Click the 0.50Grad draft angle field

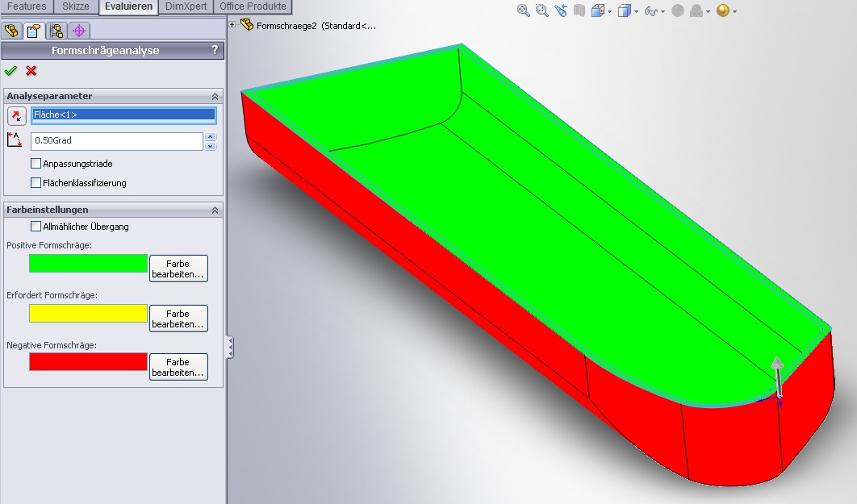point(117,141)
